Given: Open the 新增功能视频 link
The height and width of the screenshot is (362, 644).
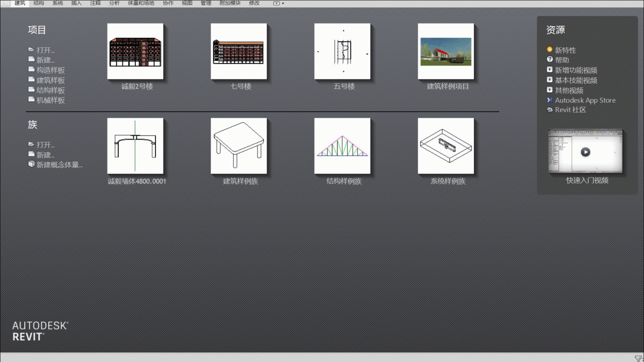Looking at the screenshot, I should pos(576,70).
